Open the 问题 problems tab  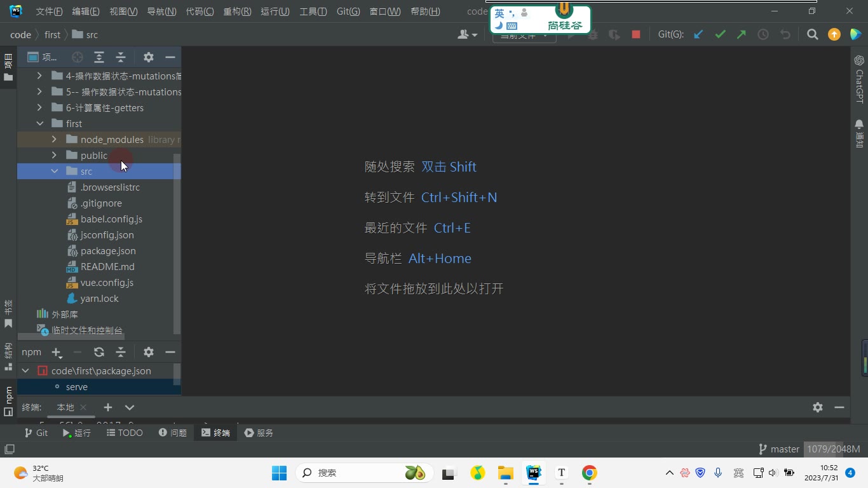[x=173, y=433]
